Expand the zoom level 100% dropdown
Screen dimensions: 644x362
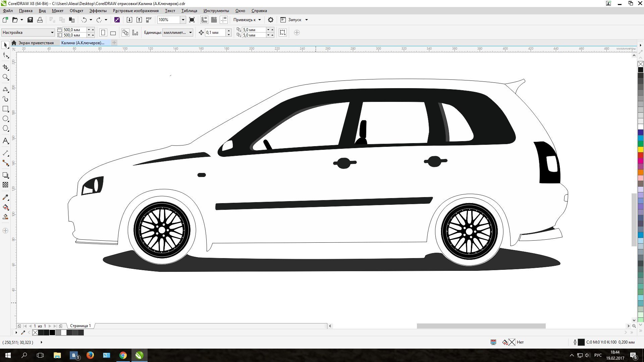(x=183, y=20)
